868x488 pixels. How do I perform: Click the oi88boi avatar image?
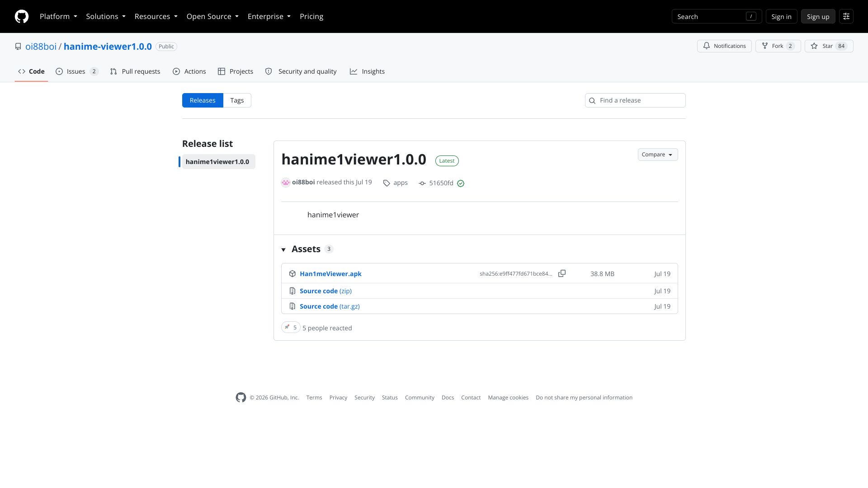(x=286, y=183)
